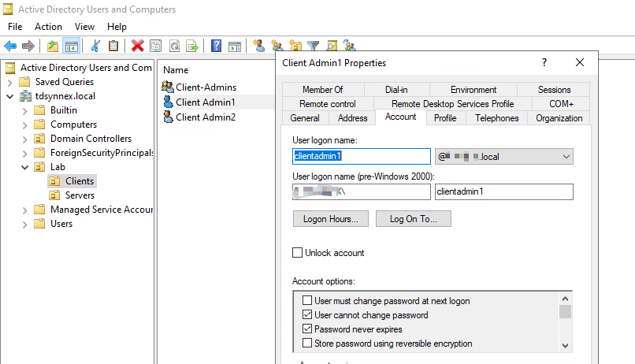Image resolution: width=635 pixels, height=364 pixels.
Task: Click the Copy clipboard icon
Action: [113, 46]
